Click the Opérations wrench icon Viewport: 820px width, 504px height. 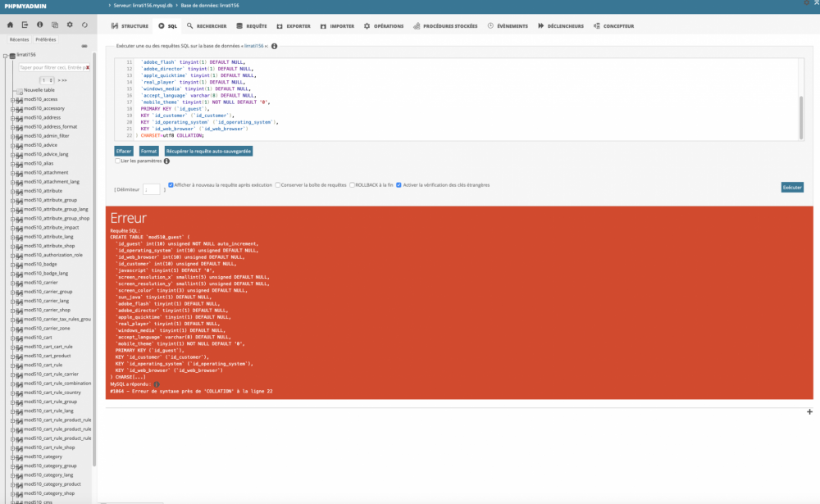click(x=367, y=25)
